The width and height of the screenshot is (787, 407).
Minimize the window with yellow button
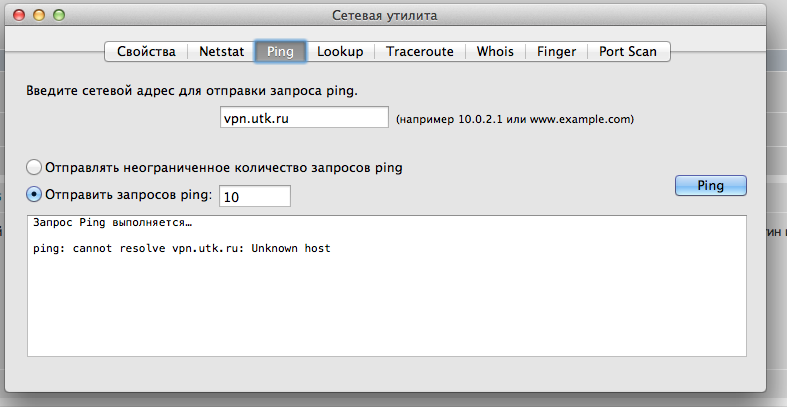click(38, 16)
